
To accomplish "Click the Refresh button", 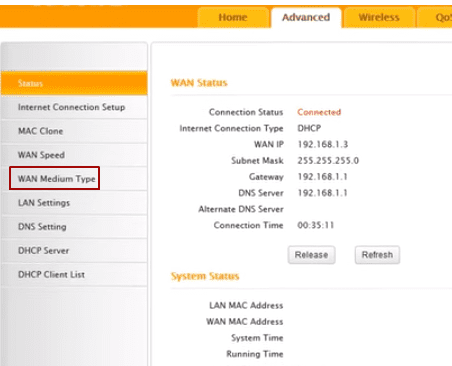I will coord(377,255).
